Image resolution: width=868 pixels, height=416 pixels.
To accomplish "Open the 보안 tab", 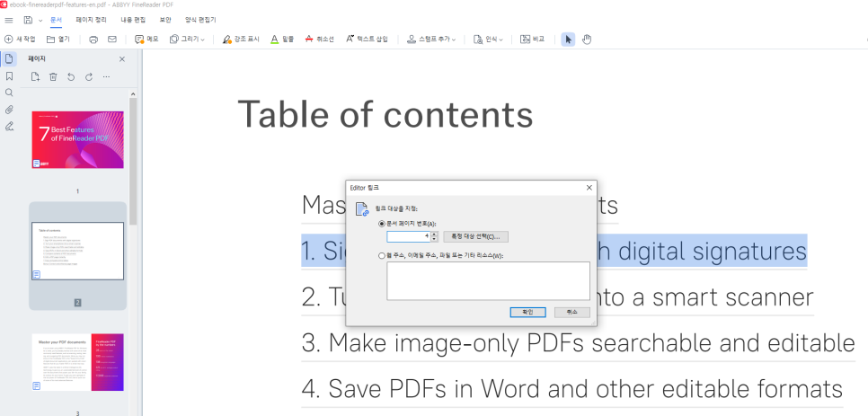I will point(165,20).
